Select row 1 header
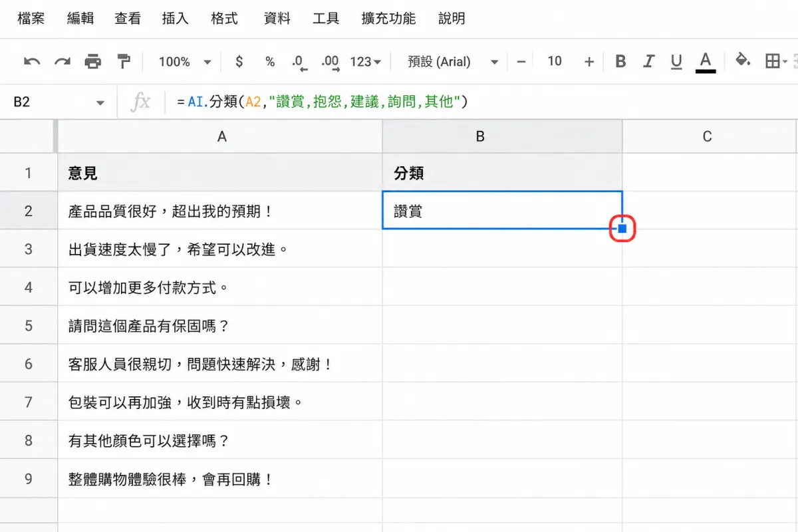This screenshot has width=798, height=532. 29,173
